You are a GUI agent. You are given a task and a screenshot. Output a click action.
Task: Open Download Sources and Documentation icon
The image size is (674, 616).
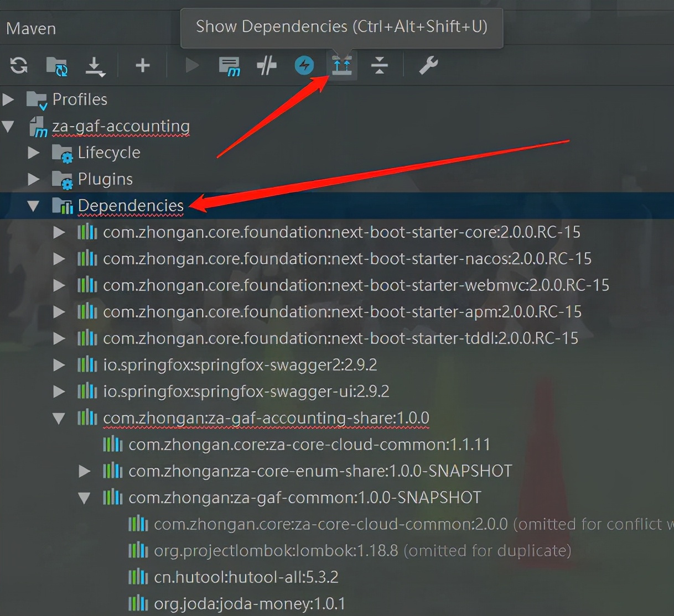[95, 66]
